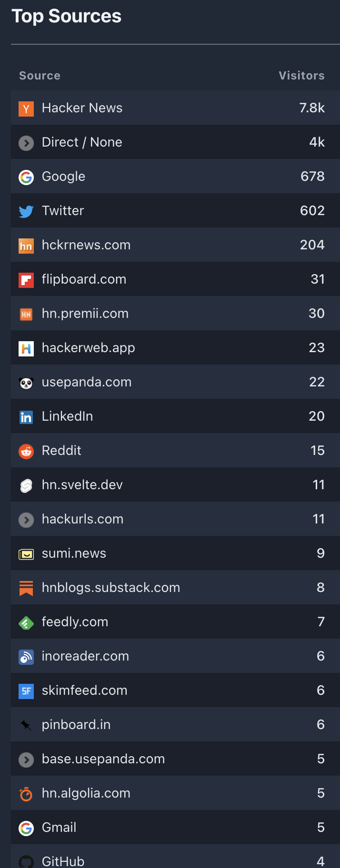Open the hckrnews.com source link

coord(86,245)
